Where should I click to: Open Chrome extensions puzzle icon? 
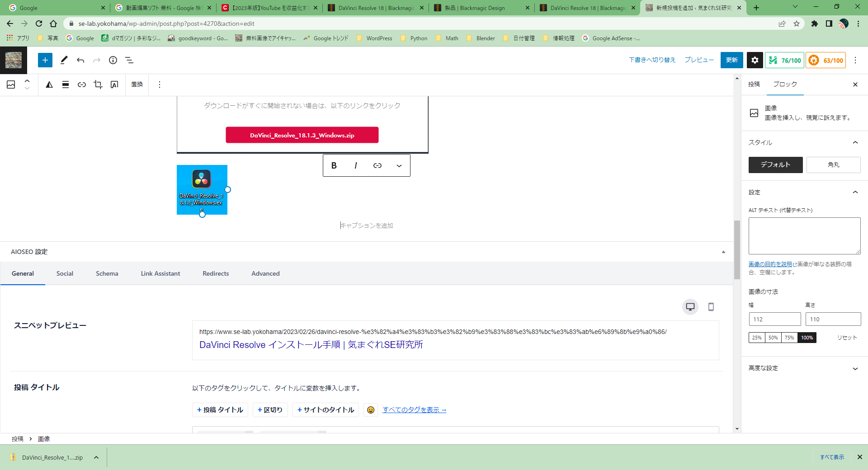(815, 23)
